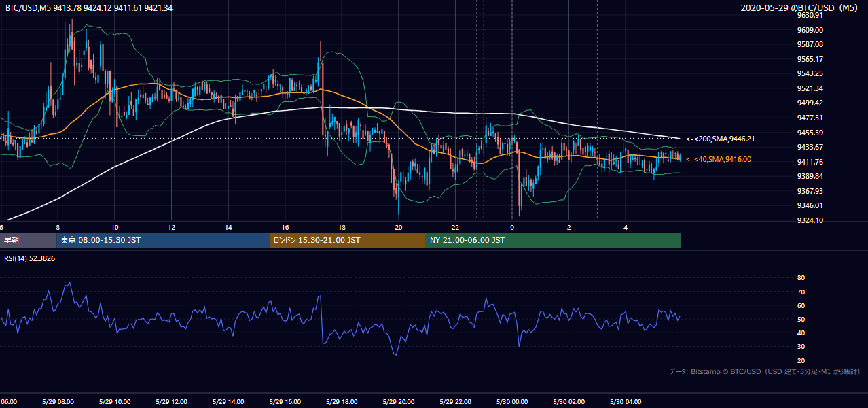Image resolution: width=868 pixels, height=408 pixels.
Task: Click price axis label 9455.59
Action: coord(810,133)
